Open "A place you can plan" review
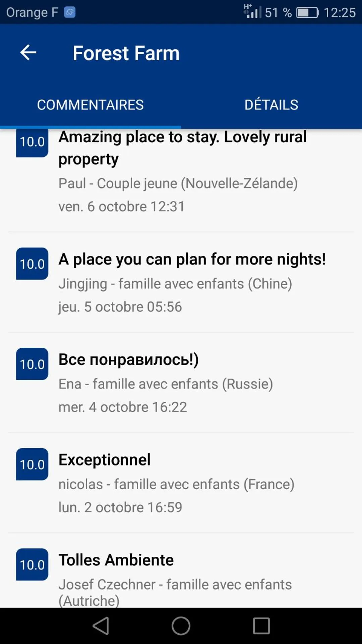This screenshot has width=362, height=644. (192, 259)
